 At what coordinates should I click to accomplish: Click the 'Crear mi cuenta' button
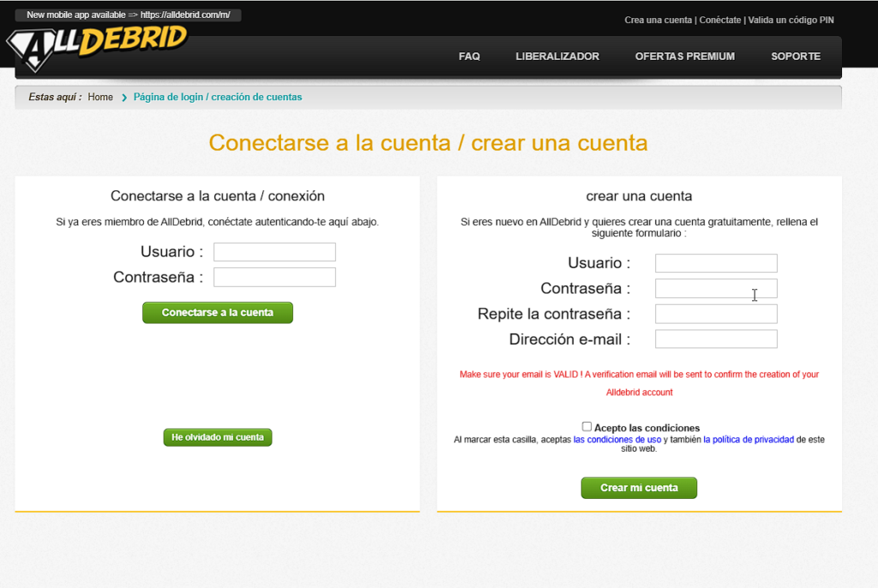point(639,488)
